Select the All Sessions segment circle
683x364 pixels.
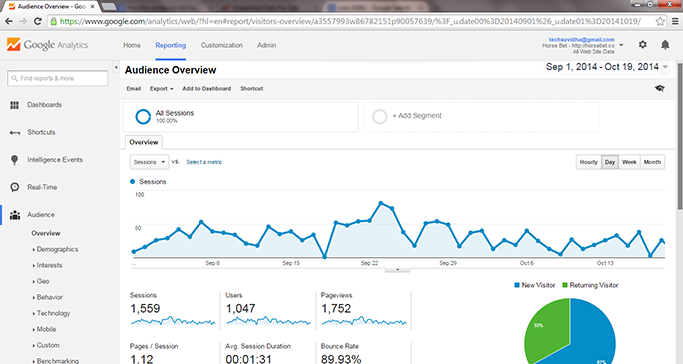(x=143, y=117)
